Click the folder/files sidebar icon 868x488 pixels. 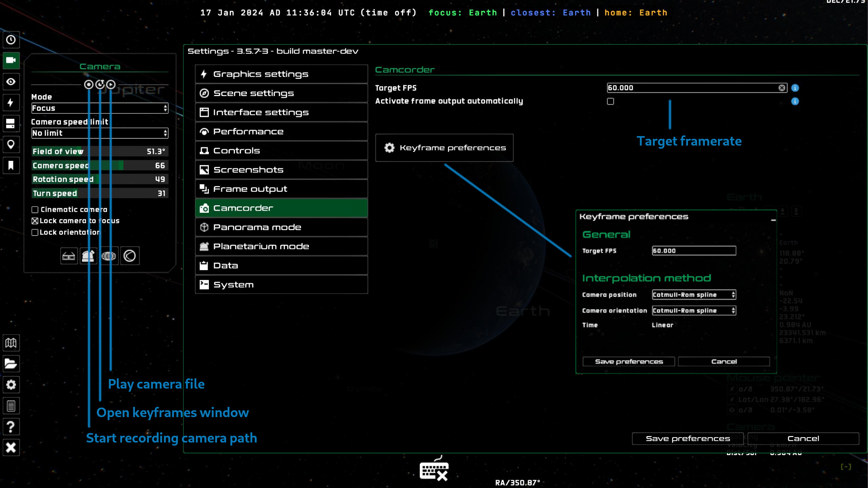coord(11,364)
